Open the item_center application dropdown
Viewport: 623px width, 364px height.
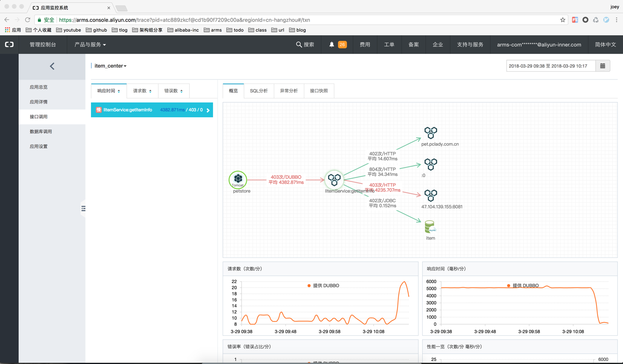tap(110, 66)
